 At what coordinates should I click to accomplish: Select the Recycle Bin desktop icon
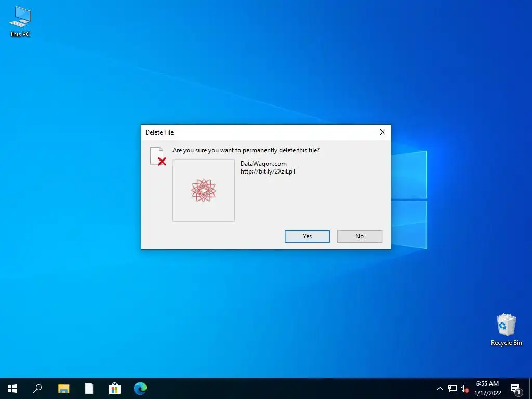point(506,329)
